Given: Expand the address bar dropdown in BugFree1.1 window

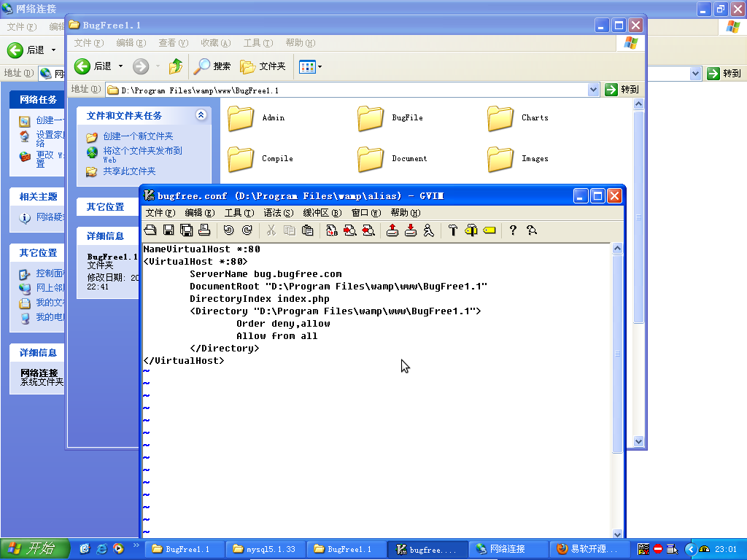Looking at the screenshot, I should pyautogui.click(x=593, y=90).
